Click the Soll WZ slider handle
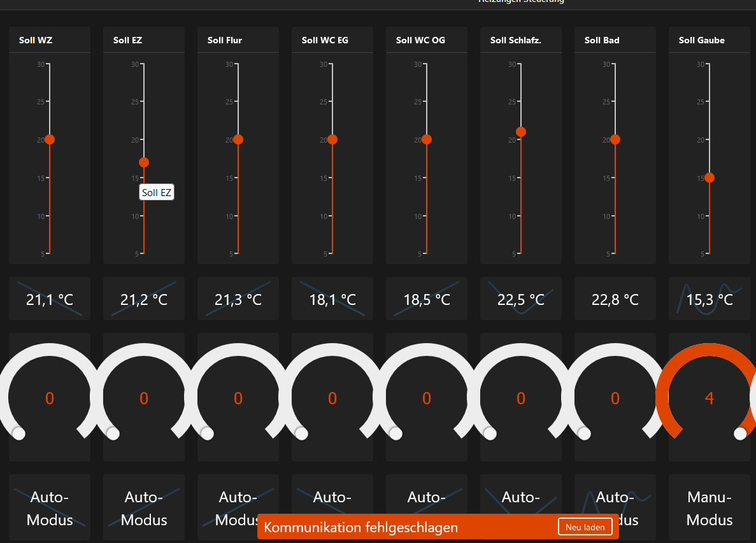Image resolution: width=756 pixels, height=543 pixels. (x=50, y=139)
